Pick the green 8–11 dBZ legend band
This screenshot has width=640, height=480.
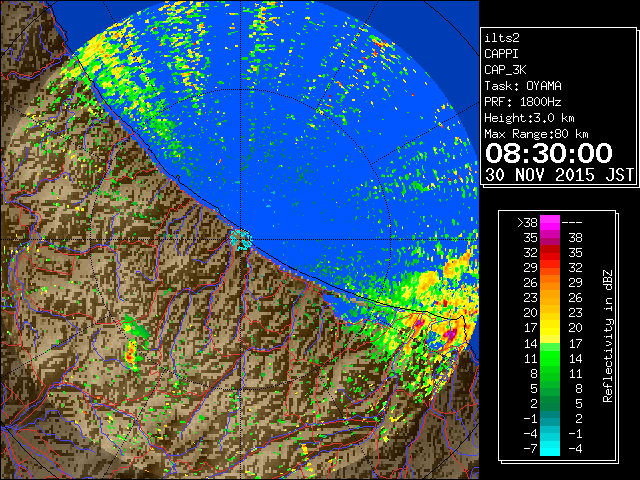[x=550, y=373]
